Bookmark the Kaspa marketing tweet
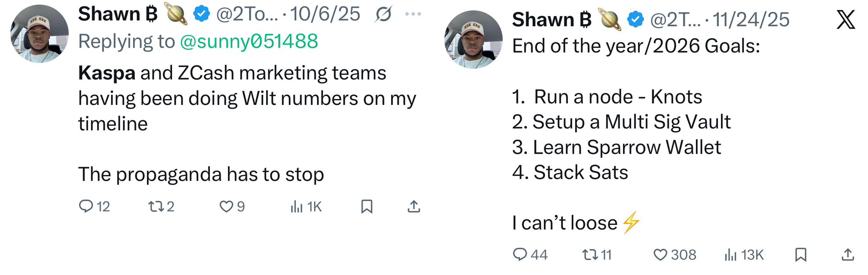 point(367,206)
